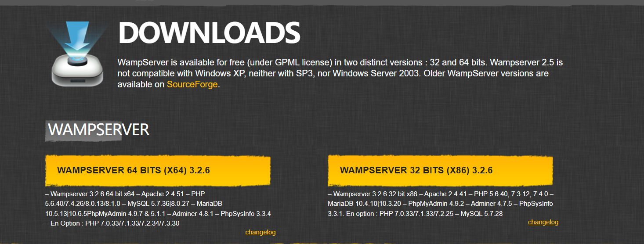
Task: Click the text "Wampserver 3.2.6 32 bit x86"
Action: tap(376, 194)
